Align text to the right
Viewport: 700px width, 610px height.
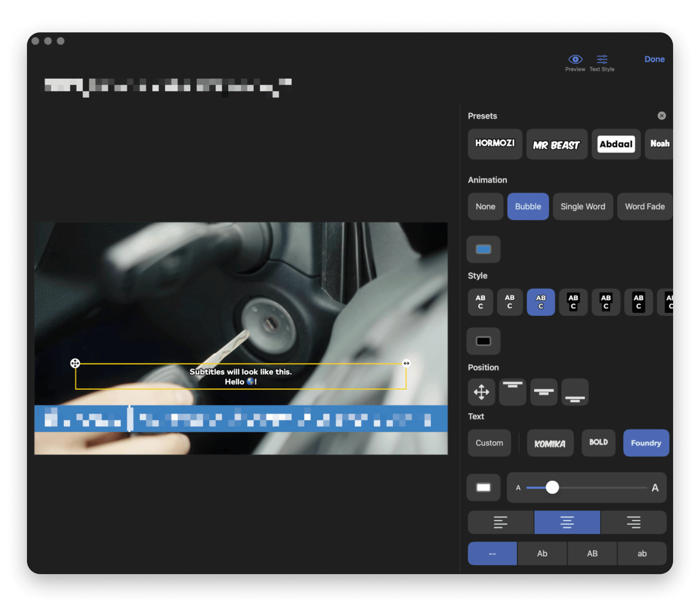pos(633,522)
